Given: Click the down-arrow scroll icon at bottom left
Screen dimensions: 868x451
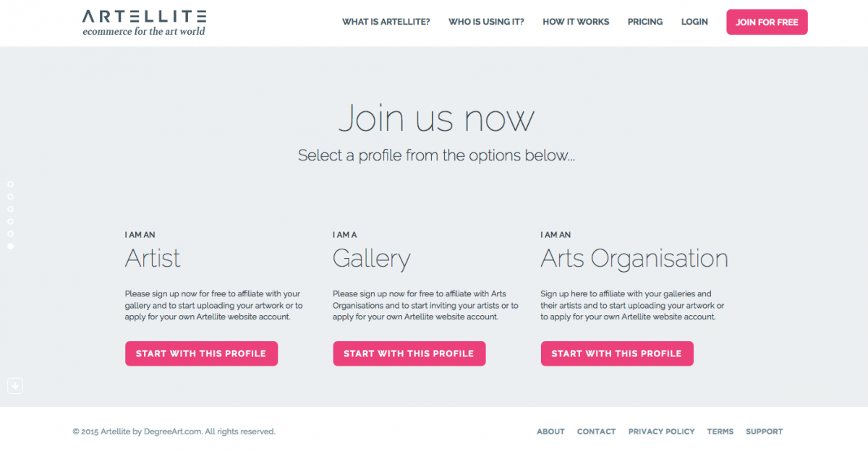Looking at the screenshot, I should click(x=15, y=387).
